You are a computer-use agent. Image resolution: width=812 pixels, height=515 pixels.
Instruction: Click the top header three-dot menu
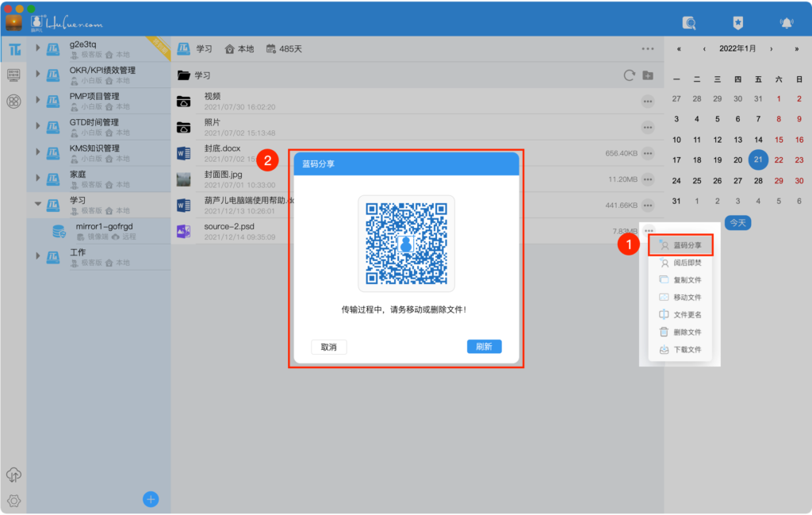click(648, 48)
